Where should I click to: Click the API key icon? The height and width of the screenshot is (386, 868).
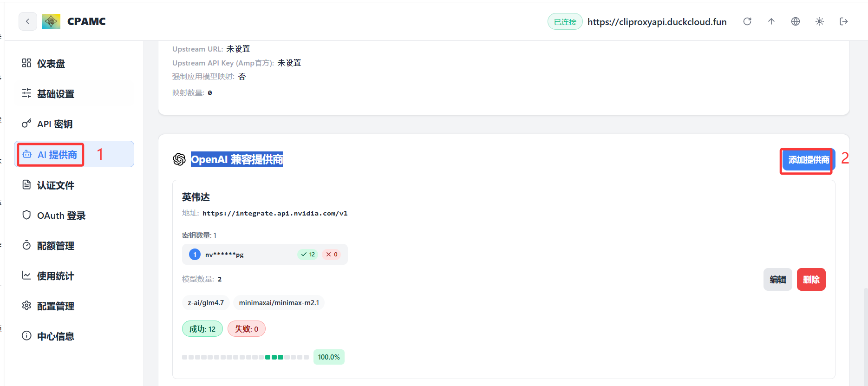(26, 124)
